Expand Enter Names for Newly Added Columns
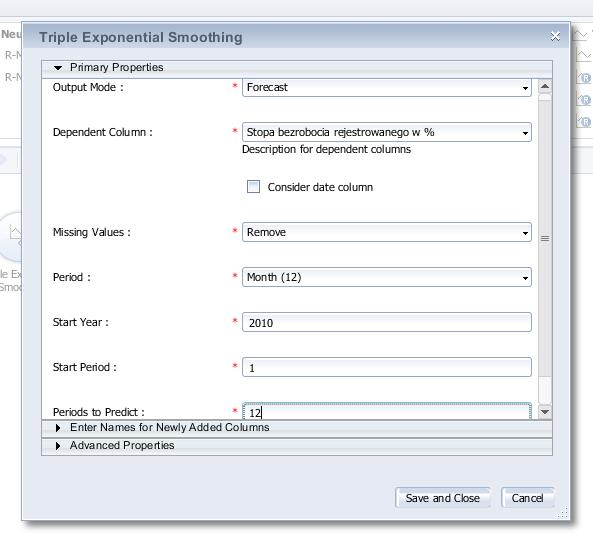 pos(296,428)
